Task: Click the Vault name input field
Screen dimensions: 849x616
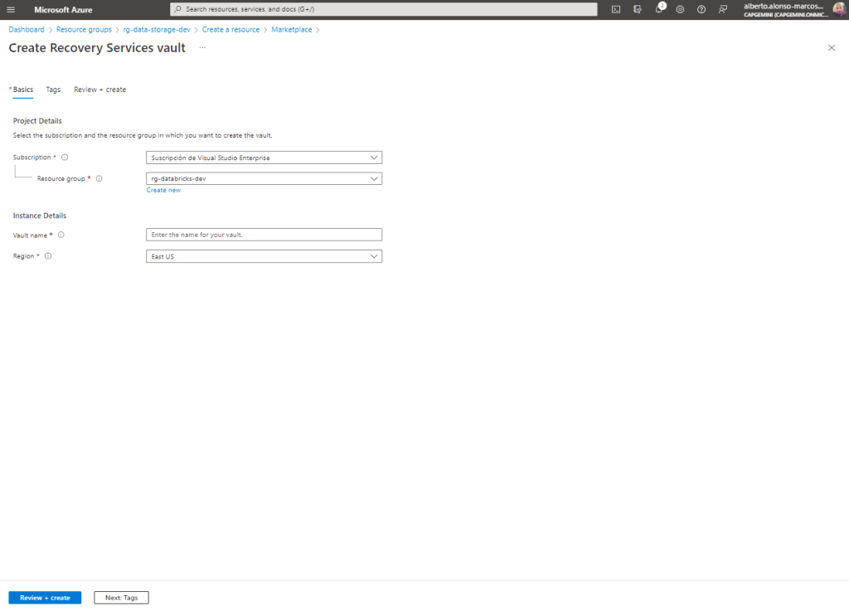Action: pyautogui.click(x=264, y=235)
